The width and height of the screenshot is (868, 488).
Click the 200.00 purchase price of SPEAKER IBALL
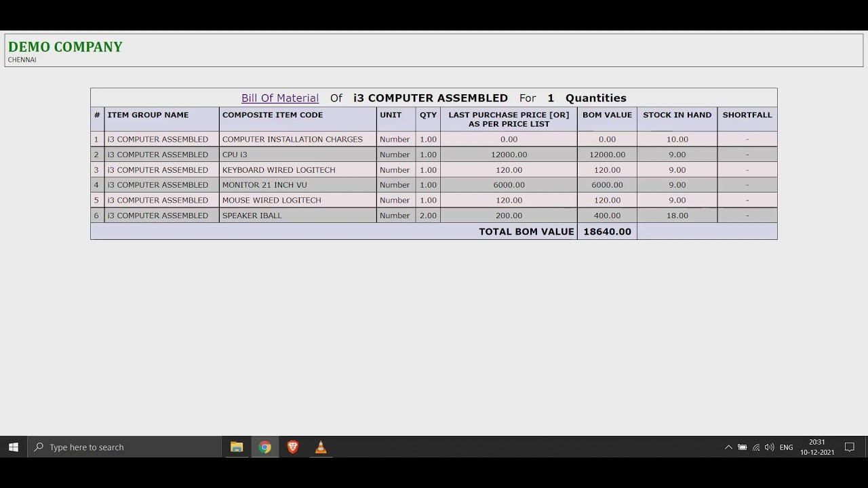coord(509,216)
